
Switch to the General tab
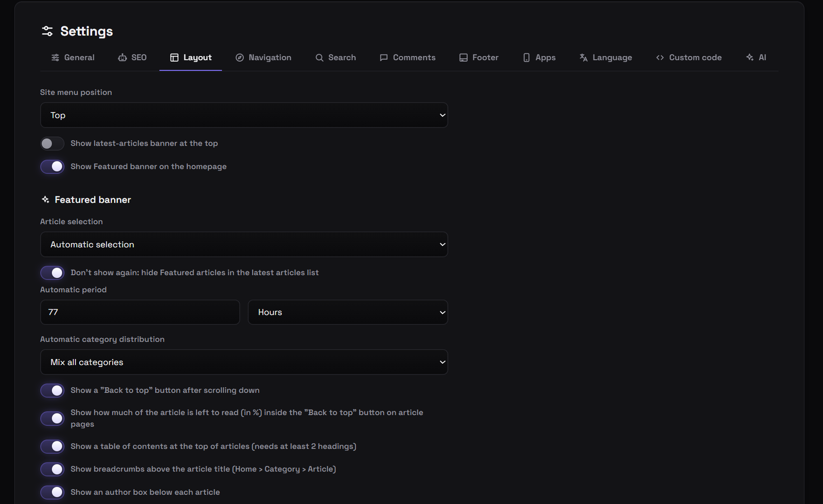pyautogui.click(x=73, y=58)
